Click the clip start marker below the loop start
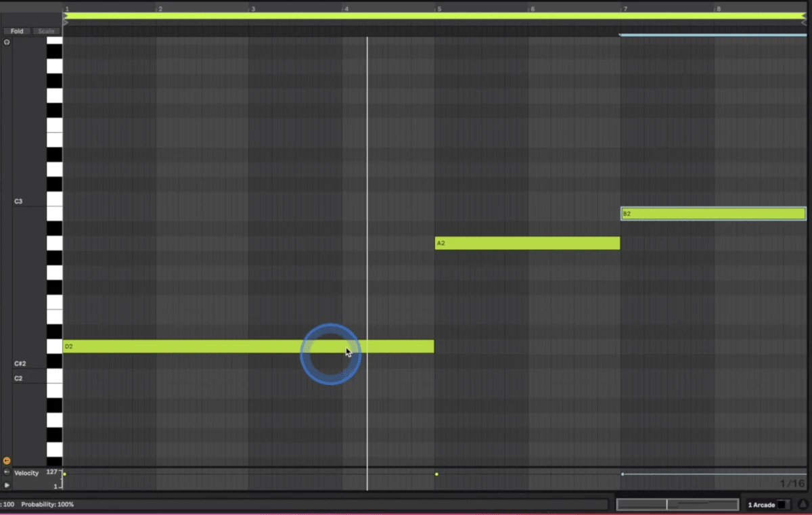Image resolution: width=812 pixels, height=515 pixels. [x=66, y=22]
